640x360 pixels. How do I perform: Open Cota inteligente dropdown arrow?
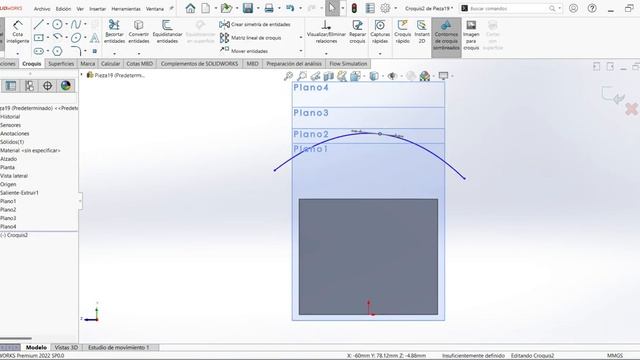18,54
